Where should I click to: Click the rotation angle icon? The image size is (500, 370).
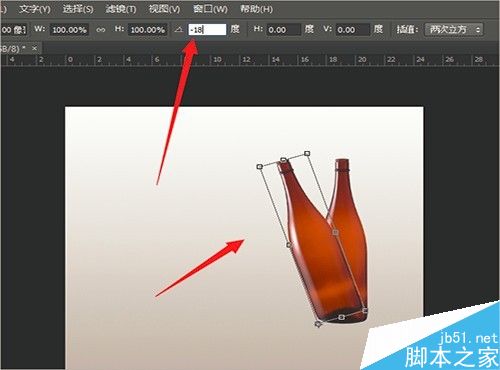click(x=179, y=30)
